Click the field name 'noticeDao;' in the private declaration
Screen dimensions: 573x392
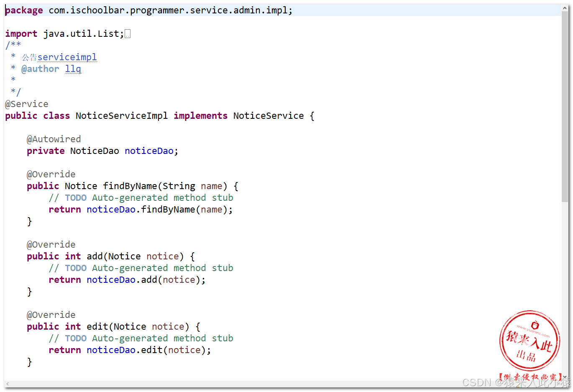point(151,151)
